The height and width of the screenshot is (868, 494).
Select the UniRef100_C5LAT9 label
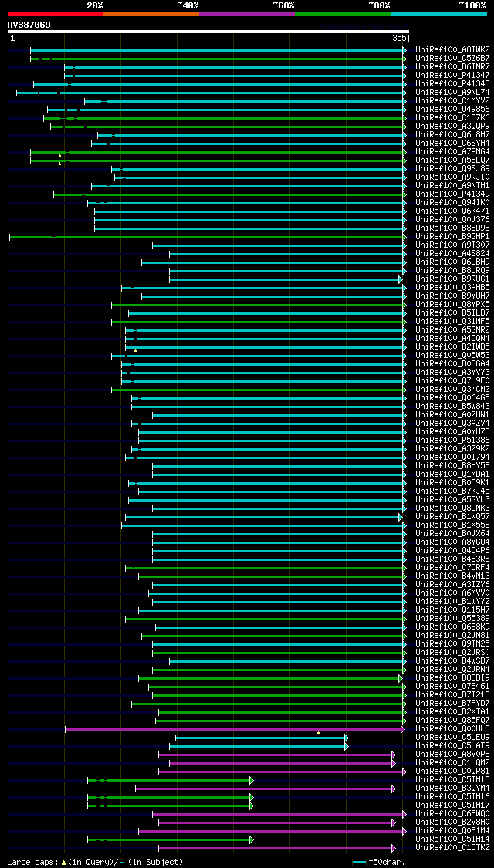(452, 746)
